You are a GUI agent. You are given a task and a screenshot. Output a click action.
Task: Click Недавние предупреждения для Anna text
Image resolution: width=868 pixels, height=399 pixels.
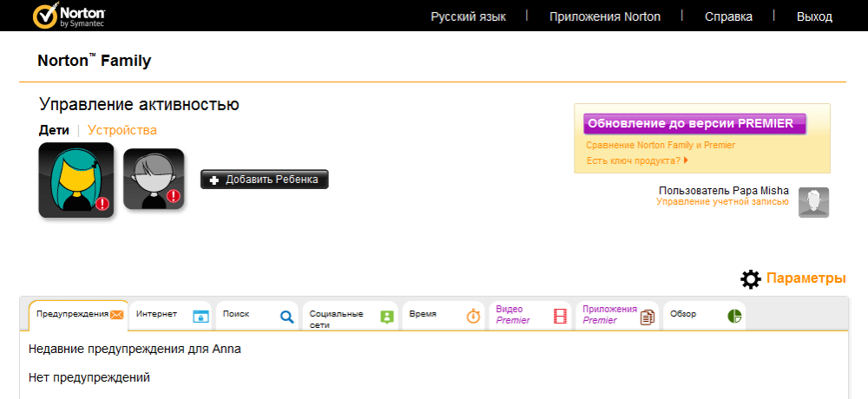click(x=135, y=350)
